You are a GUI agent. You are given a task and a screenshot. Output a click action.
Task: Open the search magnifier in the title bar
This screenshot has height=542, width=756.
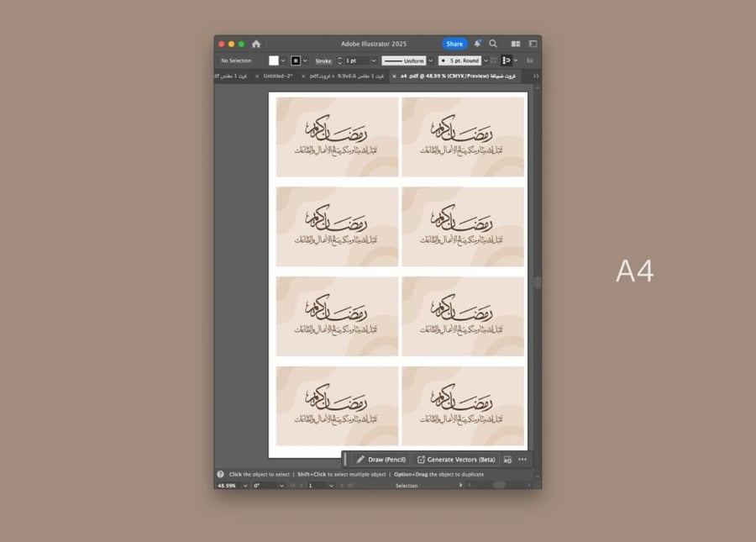click(493, 44)
